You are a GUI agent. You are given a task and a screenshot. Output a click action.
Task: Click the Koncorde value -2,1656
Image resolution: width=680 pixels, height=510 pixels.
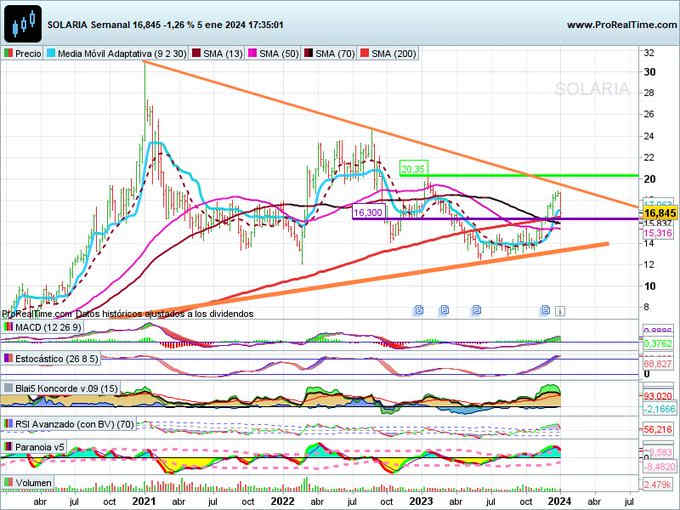[x=658, y=409]
